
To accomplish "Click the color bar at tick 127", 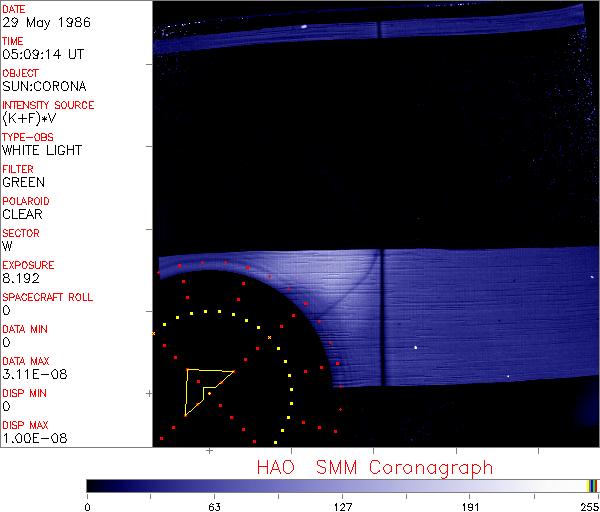I will coord(343,485).
